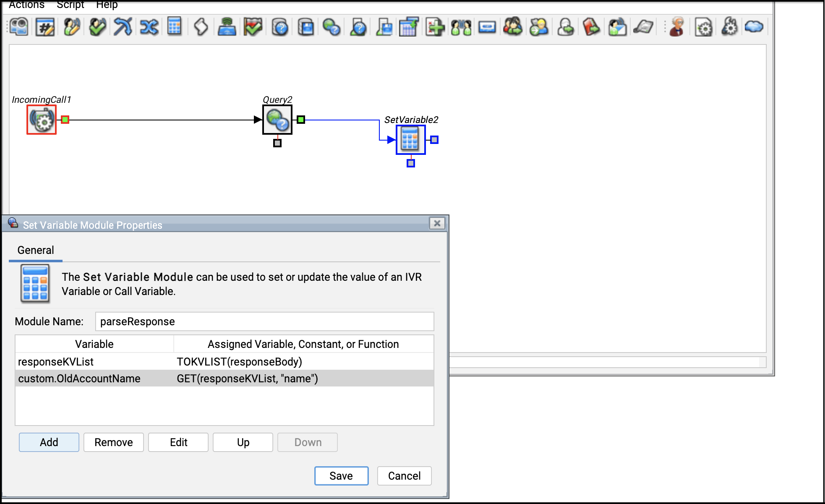825x504 pixels.
Task: Select the database with question mark icon
Action: click(280, 27)
